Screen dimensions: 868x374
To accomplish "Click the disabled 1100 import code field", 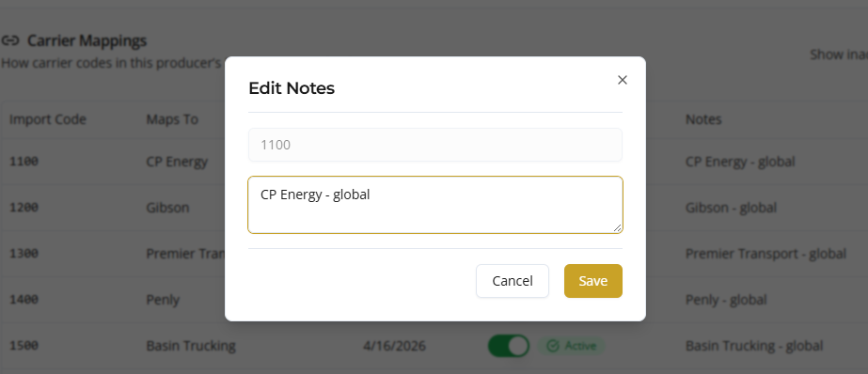I will tap(435, 145).
